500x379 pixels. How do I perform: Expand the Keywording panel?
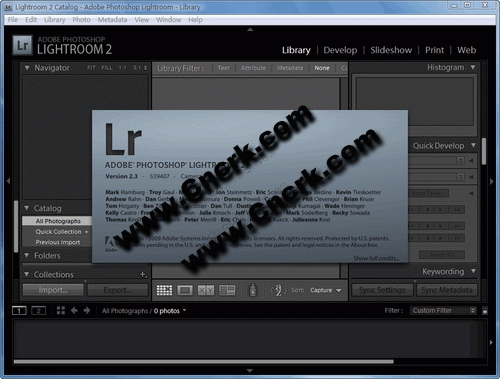point(473,271)
